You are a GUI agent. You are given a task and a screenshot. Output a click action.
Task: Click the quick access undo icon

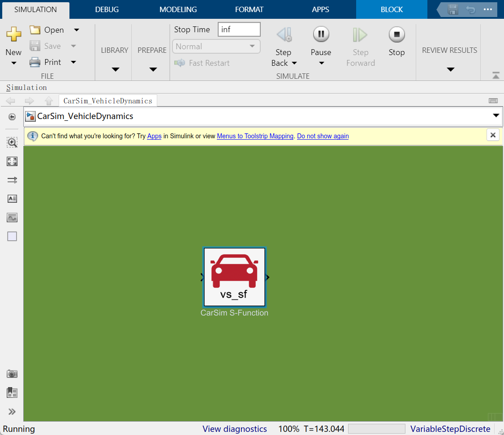[470, 10]
